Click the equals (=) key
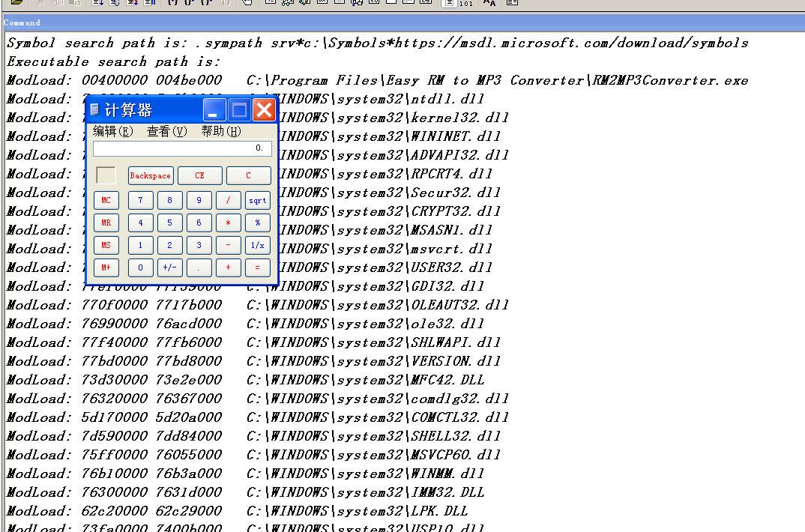The height and width of the screenshot is (532, 805). click(x=258, y=267)
